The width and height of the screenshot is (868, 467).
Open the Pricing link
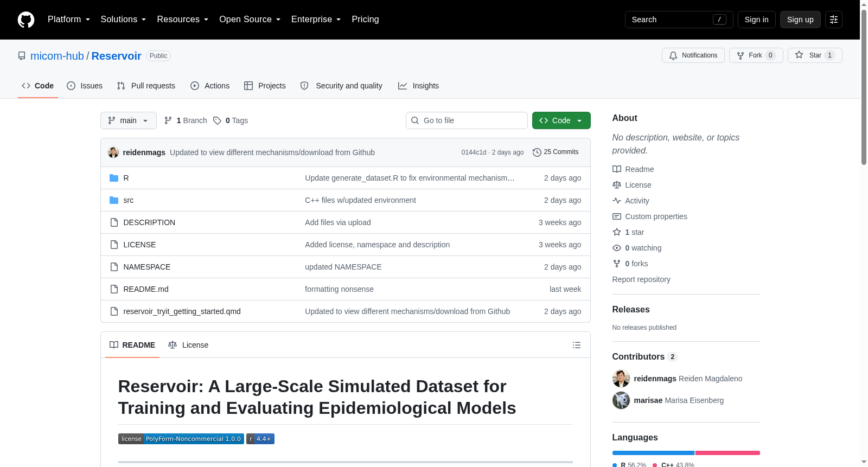[x=365, y=20]
